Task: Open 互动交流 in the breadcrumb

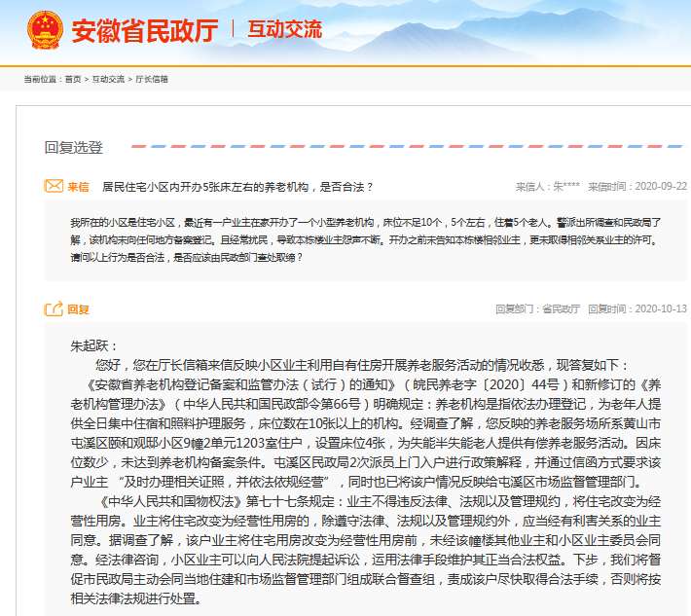Action: click(x=108, y=80)
